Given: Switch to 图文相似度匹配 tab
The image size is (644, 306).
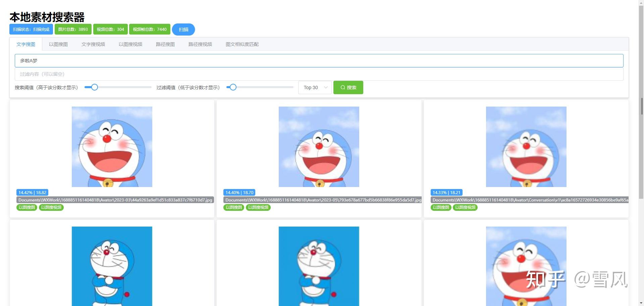Looking at the screenshot, I should tap(242, 44).
